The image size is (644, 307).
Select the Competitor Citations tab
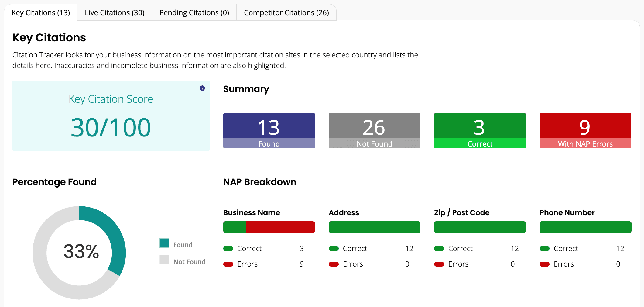click(x=286, y=13)
